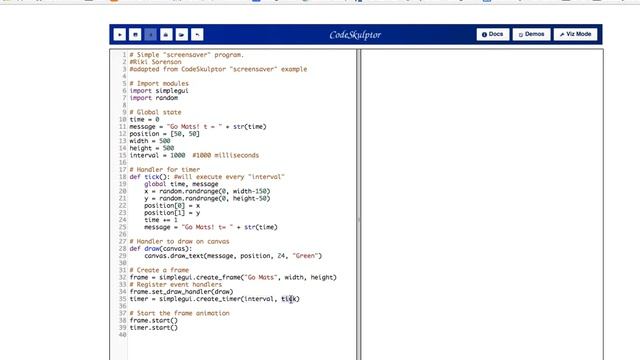
Task: Switch to Viz Mode
Action: click(576, 34)
